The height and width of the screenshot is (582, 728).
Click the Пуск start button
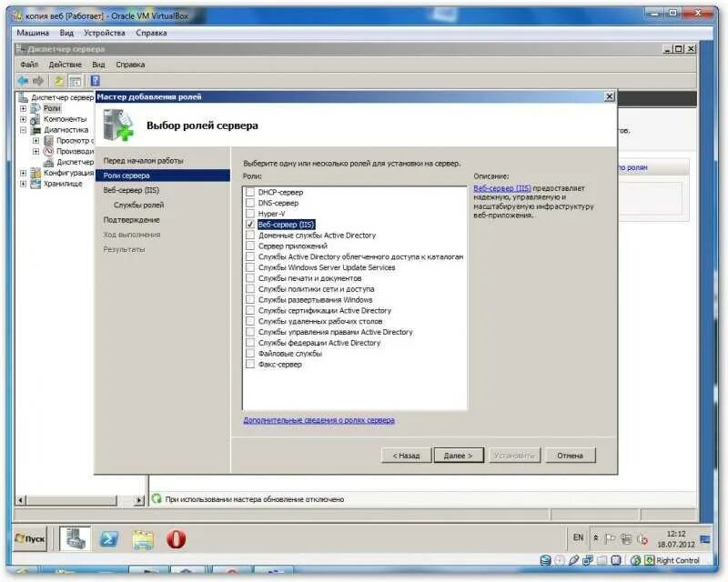31,539
